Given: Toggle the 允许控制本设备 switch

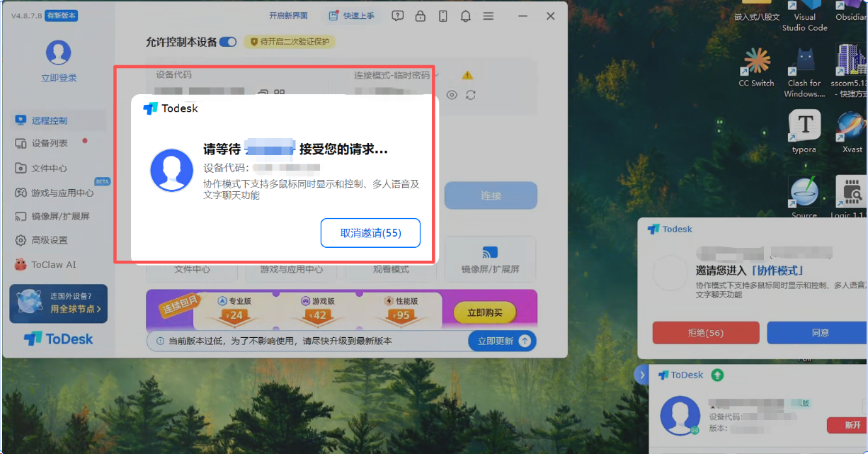Looking at the screenshot, I should click(228, 42).
